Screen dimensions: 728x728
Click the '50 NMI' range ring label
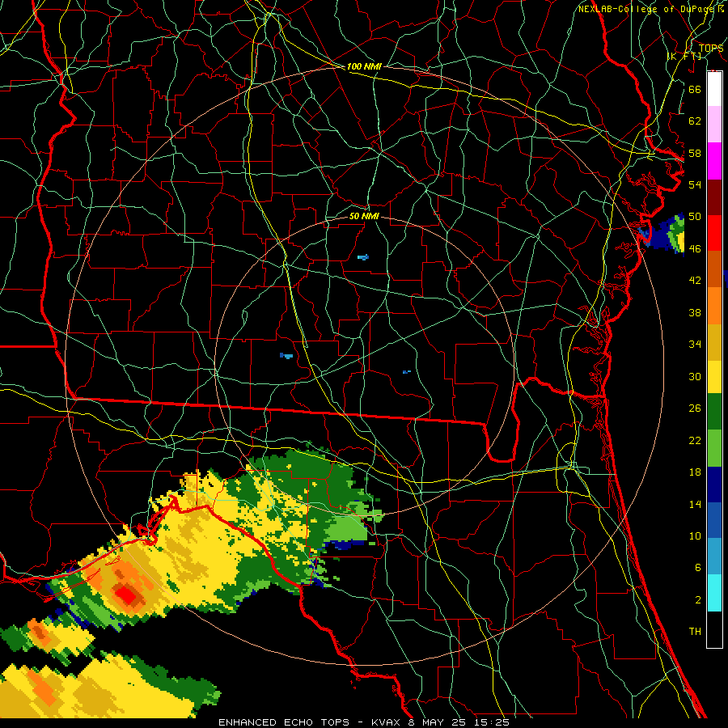[364, 216]
